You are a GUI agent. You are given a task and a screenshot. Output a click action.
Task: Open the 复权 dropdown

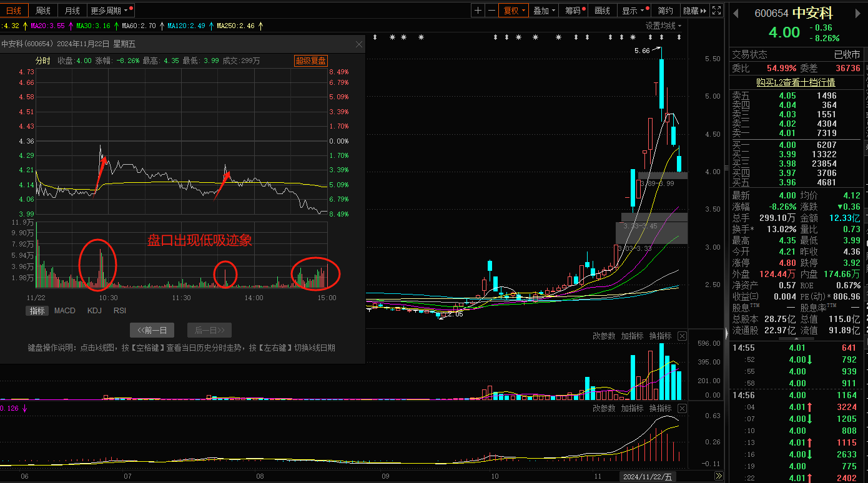click(514, 11)
